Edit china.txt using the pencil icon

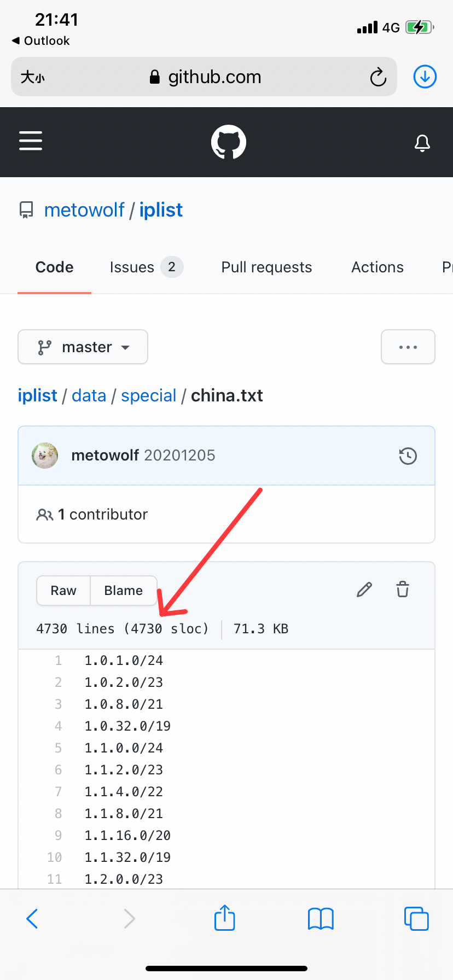(x=364, y=590)
